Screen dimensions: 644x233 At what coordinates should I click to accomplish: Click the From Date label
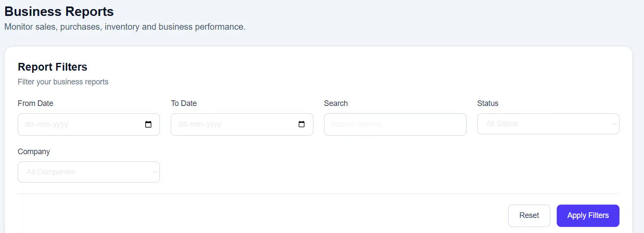coord(36,103)
